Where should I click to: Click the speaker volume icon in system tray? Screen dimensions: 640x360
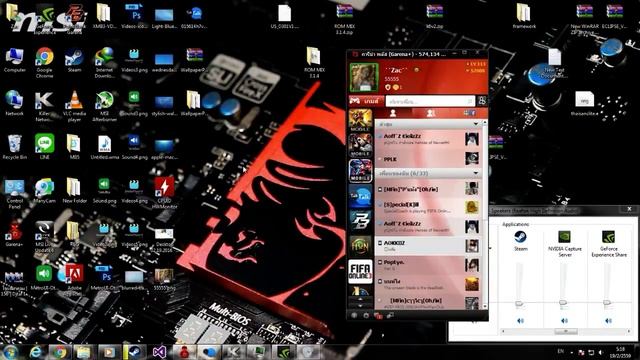601,352
